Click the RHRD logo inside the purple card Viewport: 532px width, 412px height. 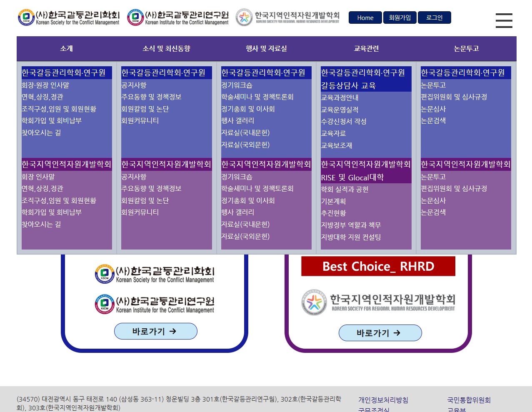[378, 302]
